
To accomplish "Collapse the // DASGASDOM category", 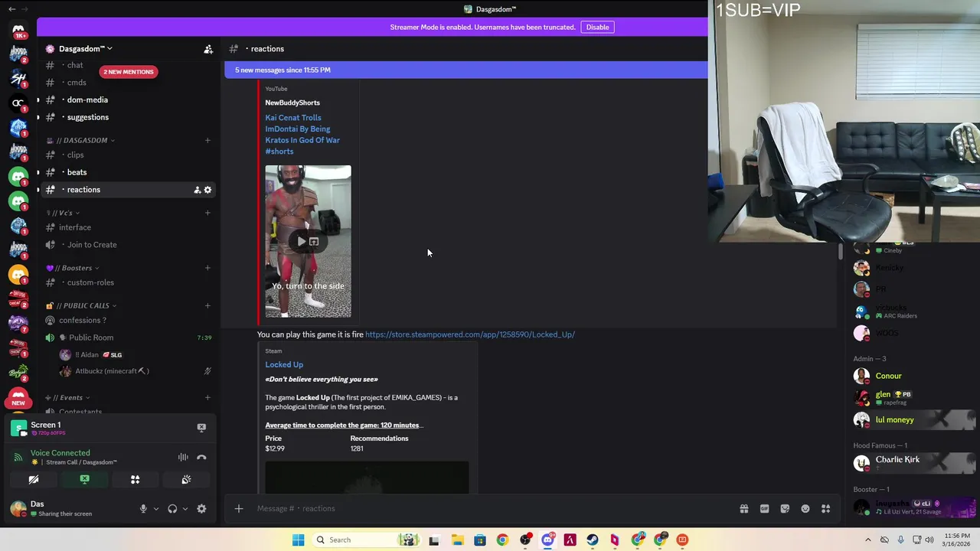I will point(80,140).
